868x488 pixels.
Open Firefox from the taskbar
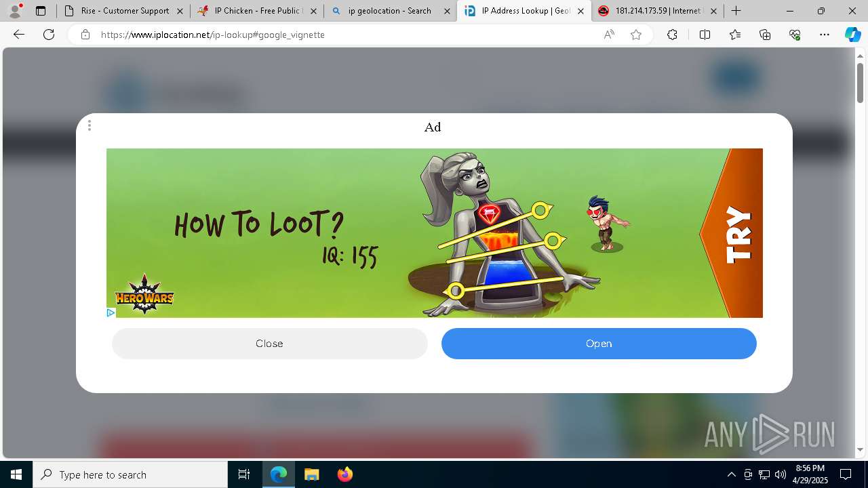(344, 474)
